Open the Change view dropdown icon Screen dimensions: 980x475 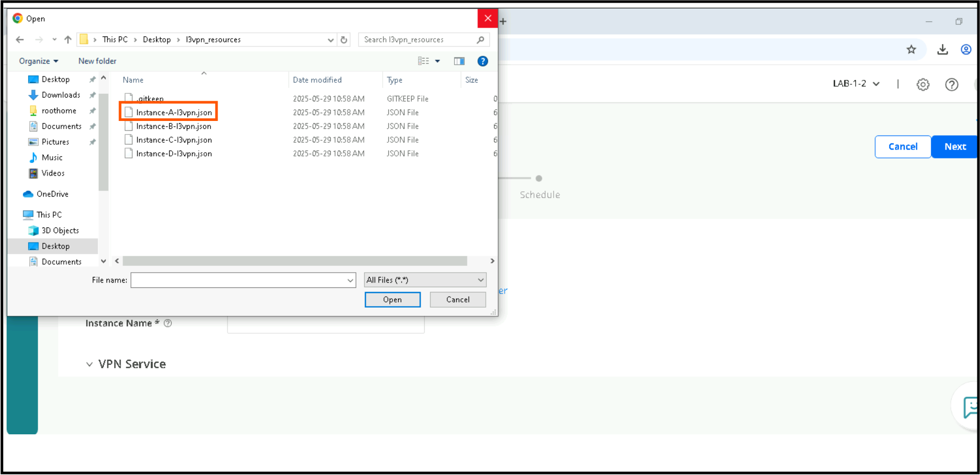436,61
